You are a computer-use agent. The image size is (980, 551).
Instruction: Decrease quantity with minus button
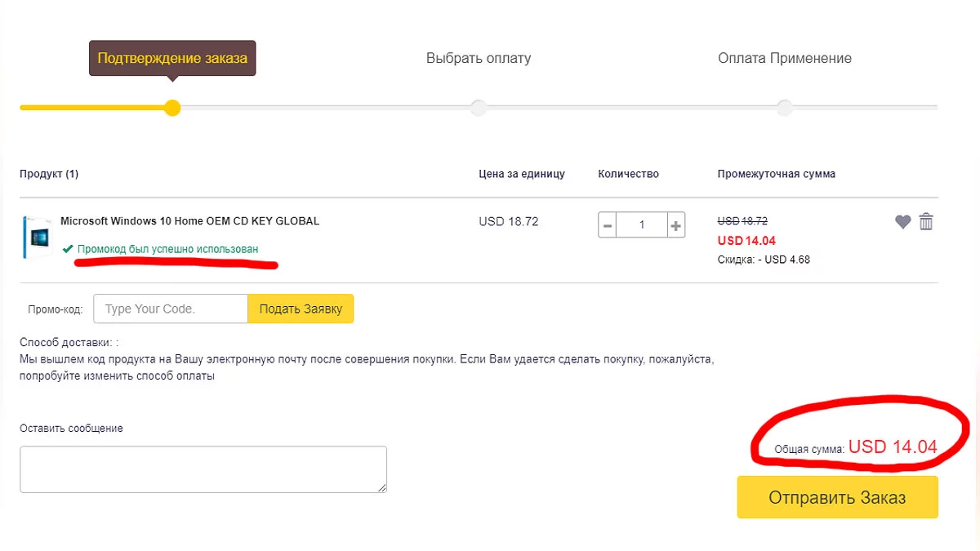[x=608, y=225]
